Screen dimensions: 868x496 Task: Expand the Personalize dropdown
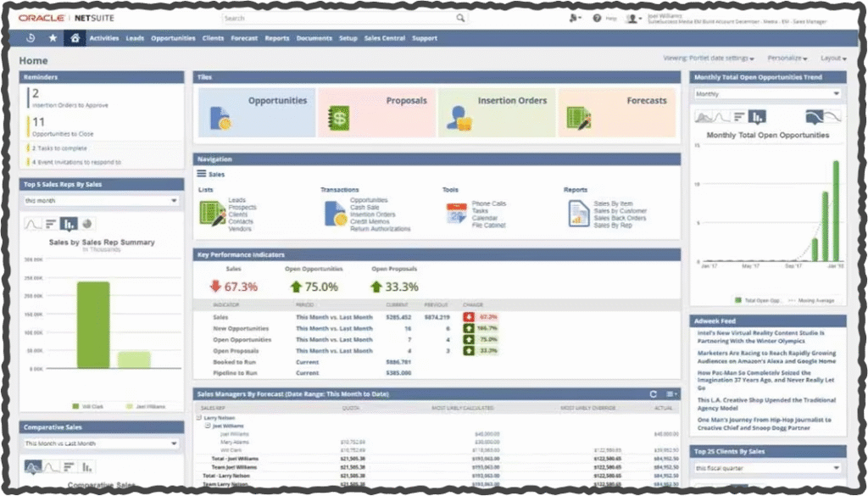point(787,59)
